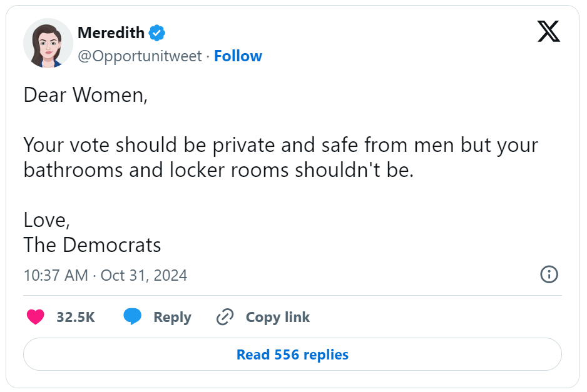
Task: Open the tweet info icon
Action: tap(549, 274)
